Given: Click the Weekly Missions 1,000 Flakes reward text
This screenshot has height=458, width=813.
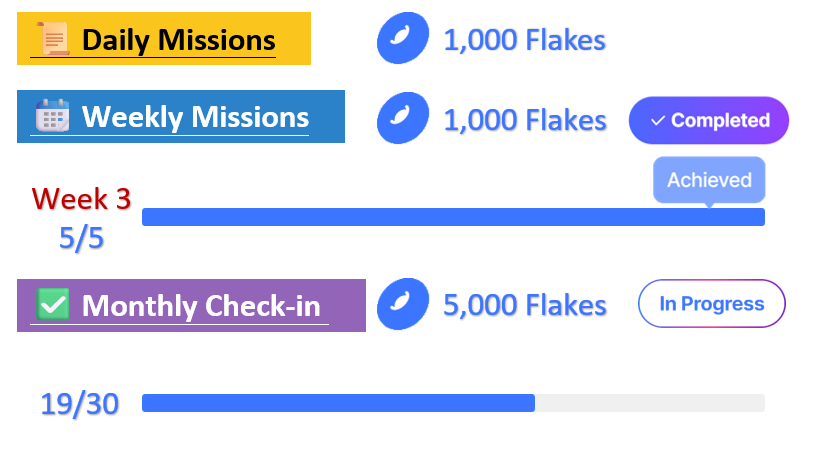Looking at the screenshot, I should point(524,120).
